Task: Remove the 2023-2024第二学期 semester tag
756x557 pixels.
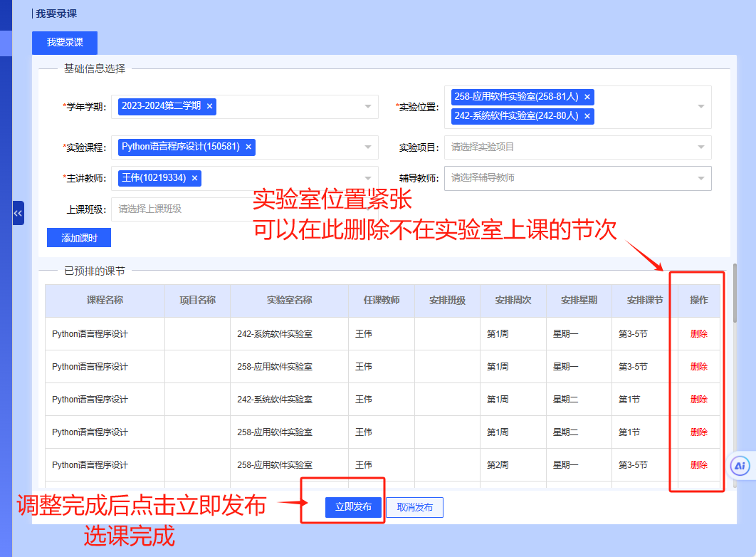Action: pos(209,106)
